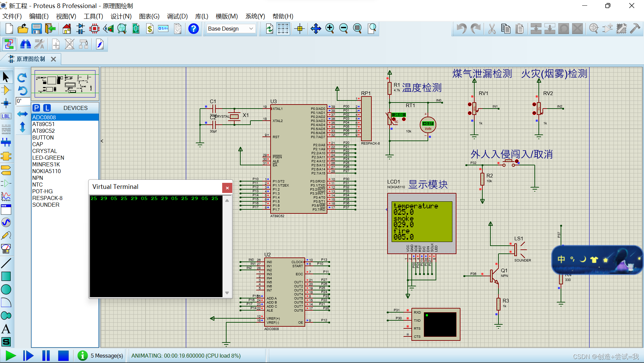
Task: Toggle the origin crosshair icon
Action: pyautogui.click(x=299, y=29)
